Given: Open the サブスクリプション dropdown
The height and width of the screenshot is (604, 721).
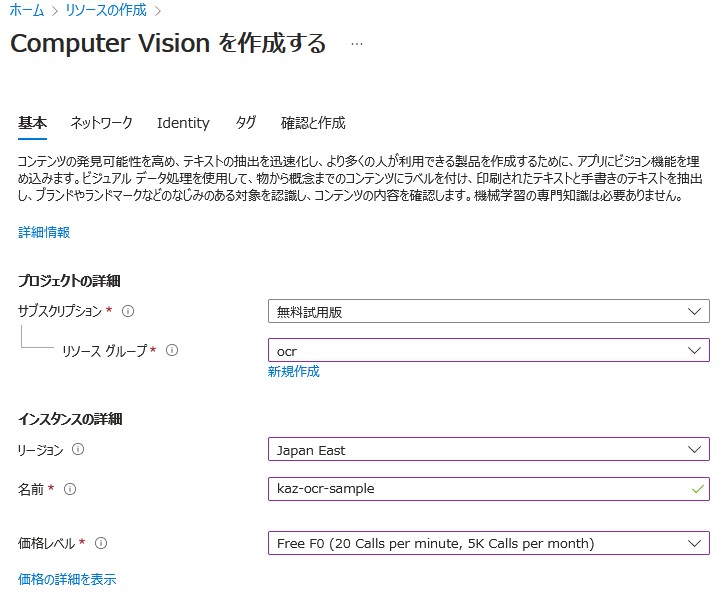Looking at the screenshot, I should pyautogui.click(x=488, y=311).
